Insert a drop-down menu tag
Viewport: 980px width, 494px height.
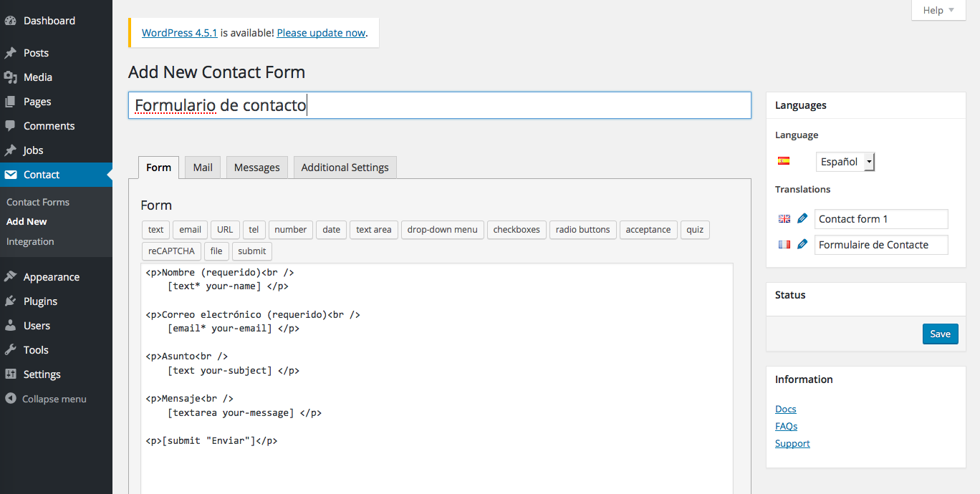click(x=442, y=230)
